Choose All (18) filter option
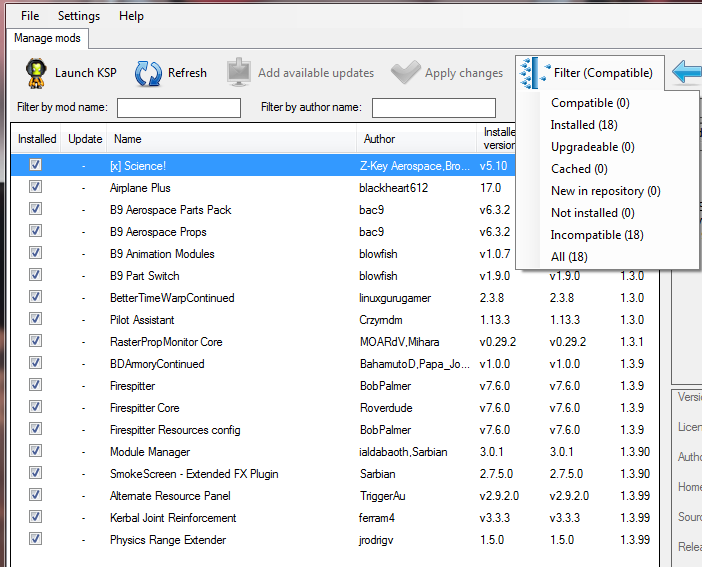The image size is (702, 567). (569, 257)
